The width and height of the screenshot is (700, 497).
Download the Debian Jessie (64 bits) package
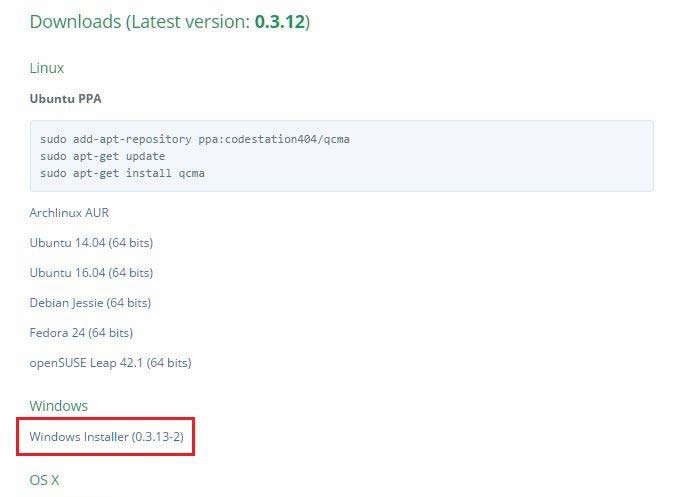coord(90,303)
